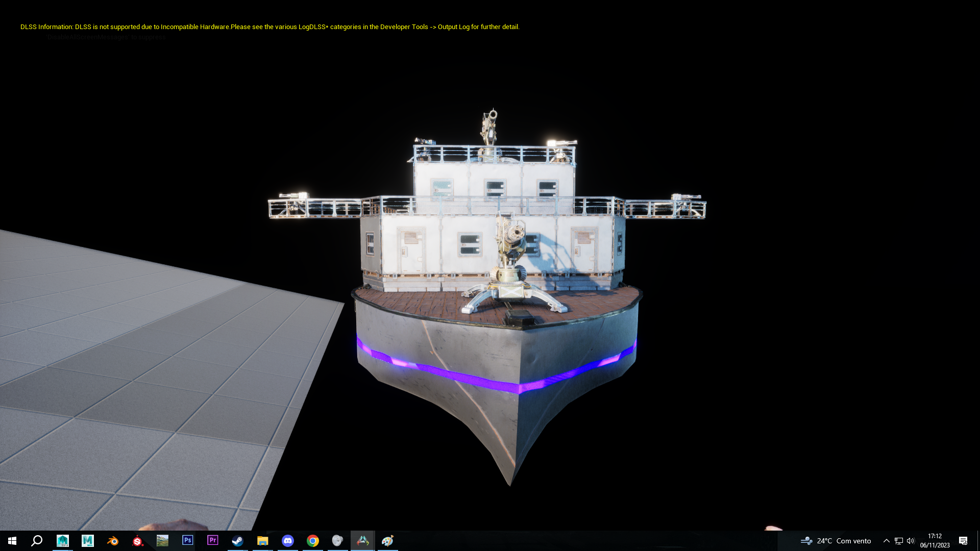Launch Google Chrome
The height and width of the screenshot is (551, 980).
[x=312, y=541]
